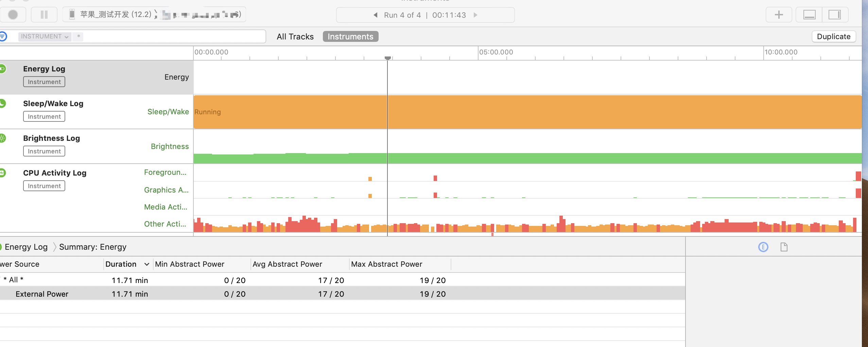Go to previous run arrow
This screenshot has width=868, height=347.
[x=376, y=15]
